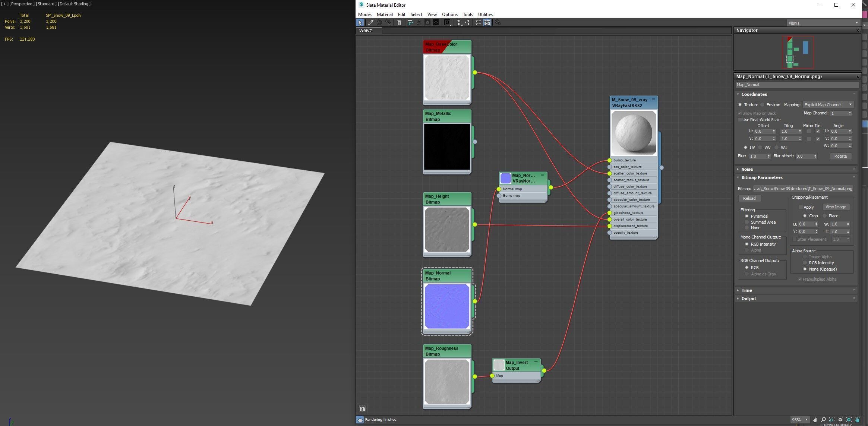The width and height of the screenshot is (868, 426).
Task: Open the Mapping type dropdown
Action: click(x=828, y=105)
